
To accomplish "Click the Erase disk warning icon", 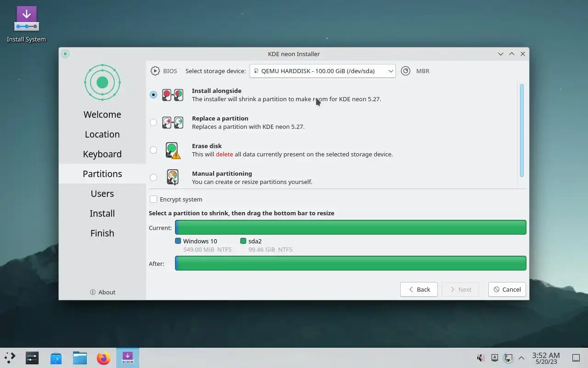I will point(173,150).
